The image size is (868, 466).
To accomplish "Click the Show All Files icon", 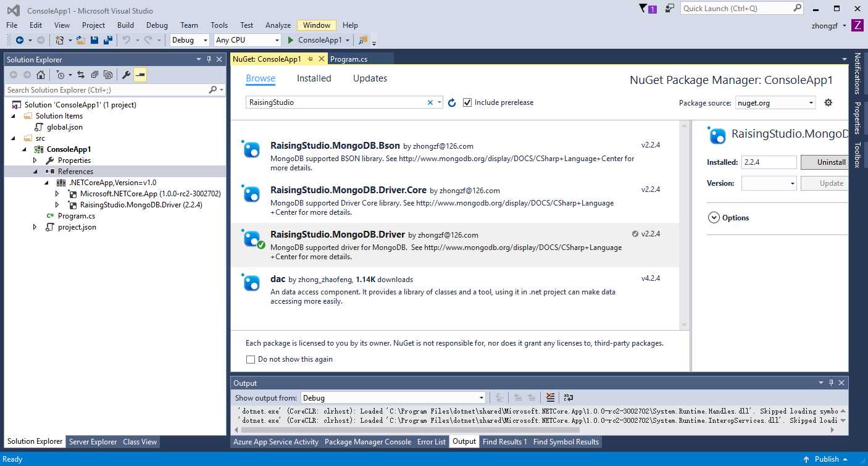I will point(108,75).
